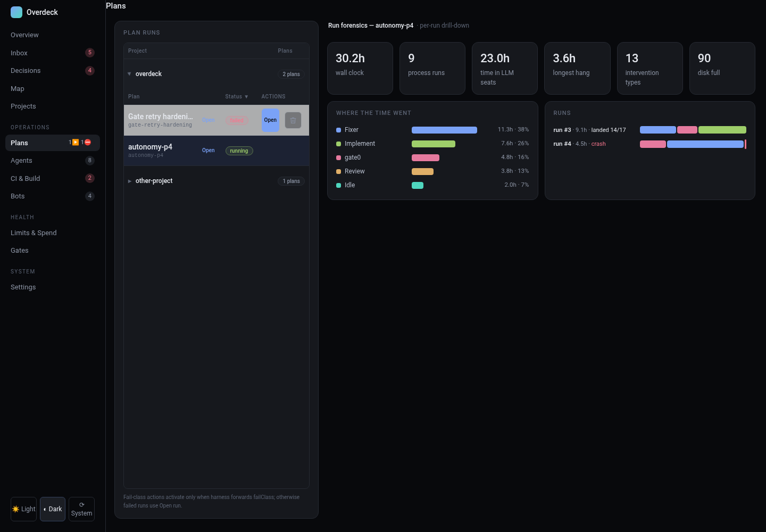The width and height of the screenshot is (766, 532).
Task: Open the Agents page
Action: click(x=53, y=160)
